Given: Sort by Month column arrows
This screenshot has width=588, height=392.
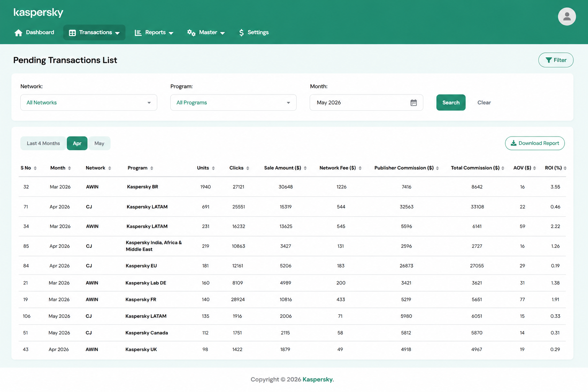Looking at the screenshot, I should 69,168.
